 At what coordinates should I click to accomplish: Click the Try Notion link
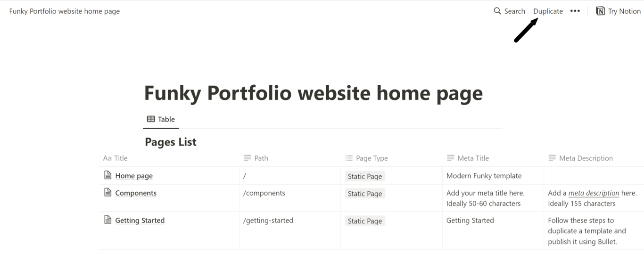click(x=624, y=11)
